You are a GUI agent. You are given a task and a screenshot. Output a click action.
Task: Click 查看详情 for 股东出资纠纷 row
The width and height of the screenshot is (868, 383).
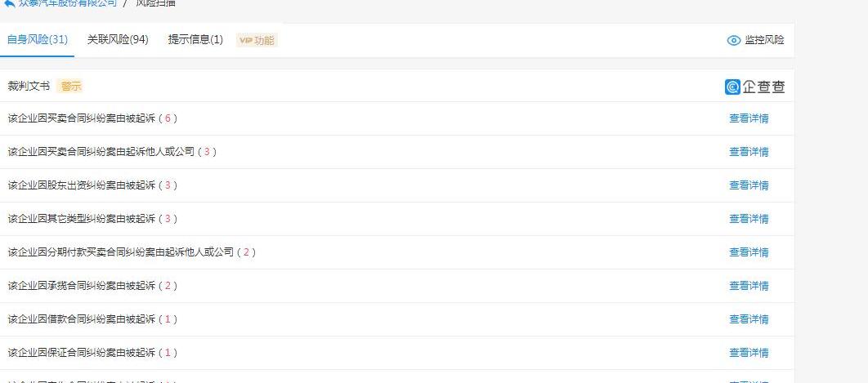[749, 185]
